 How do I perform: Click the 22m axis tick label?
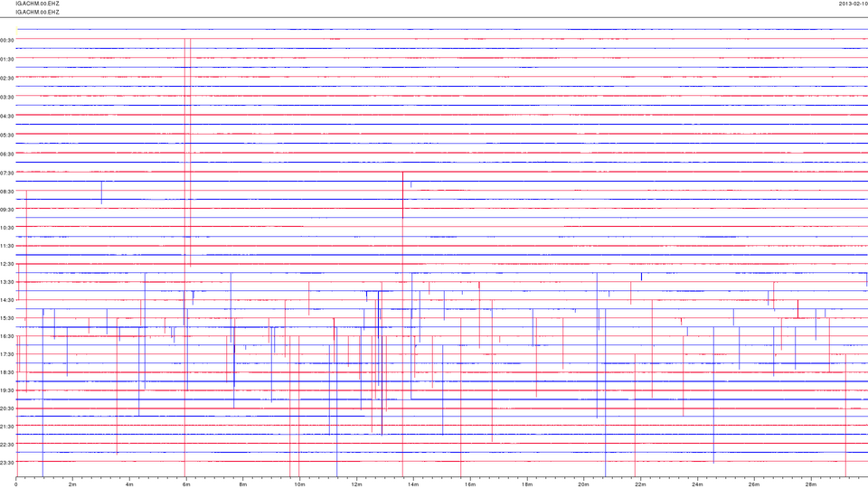tap(640, 484)
